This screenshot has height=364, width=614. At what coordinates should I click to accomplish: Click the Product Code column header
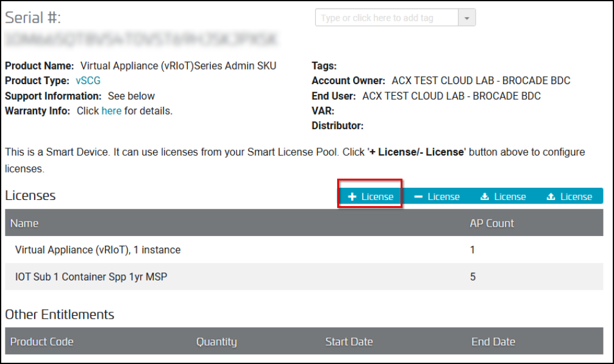coord(41,341)
